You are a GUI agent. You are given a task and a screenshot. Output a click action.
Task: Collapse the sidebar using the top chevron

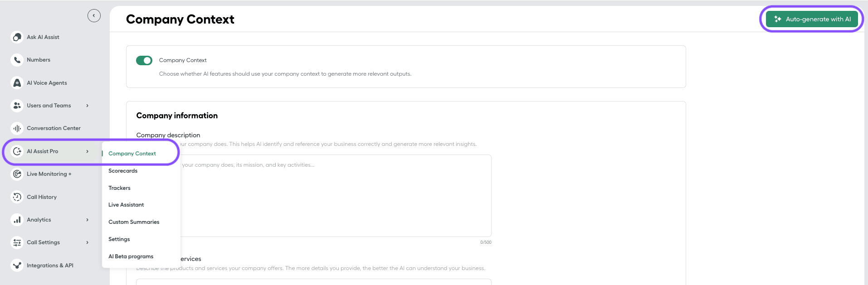pyautogui.click(x=94, y=15)
